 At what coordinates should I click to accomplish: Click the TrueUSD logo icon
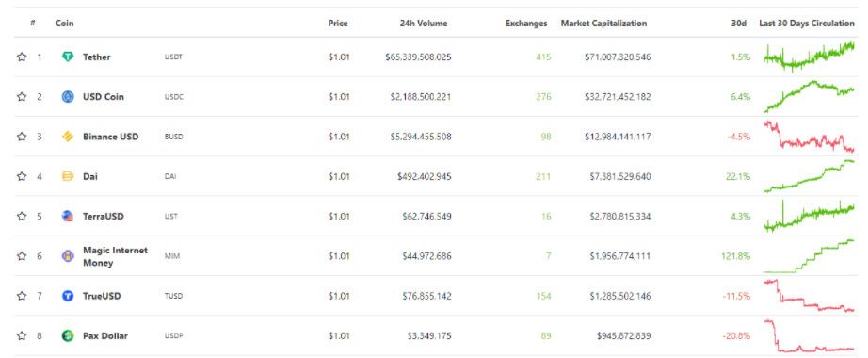68,296
